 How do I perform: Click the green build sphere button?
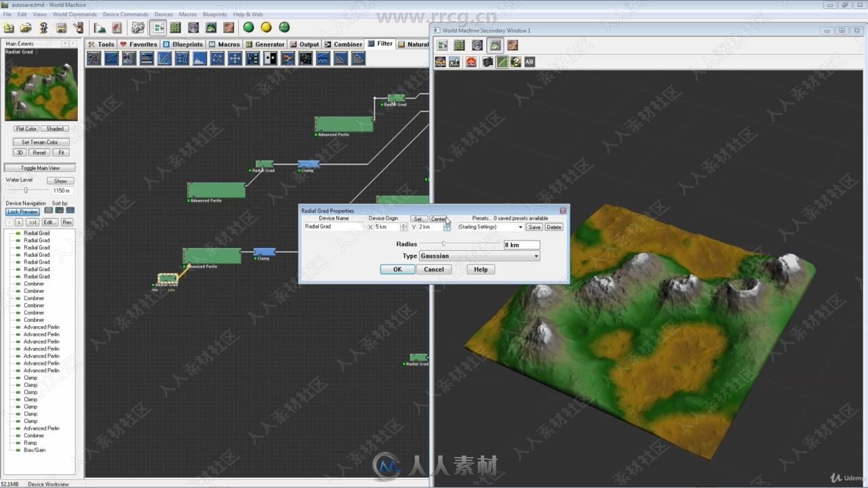tap(248, 28)
